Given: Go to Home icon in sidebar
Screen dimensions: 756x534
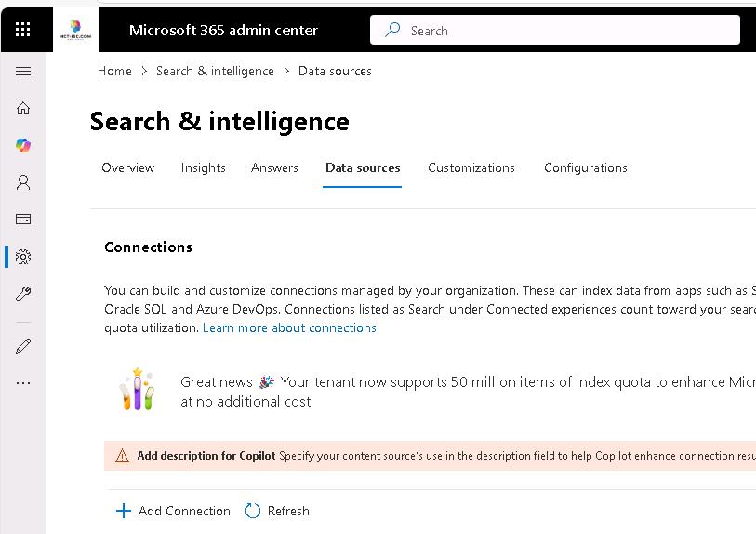Looking at the screenshot, I should [23, 108].
